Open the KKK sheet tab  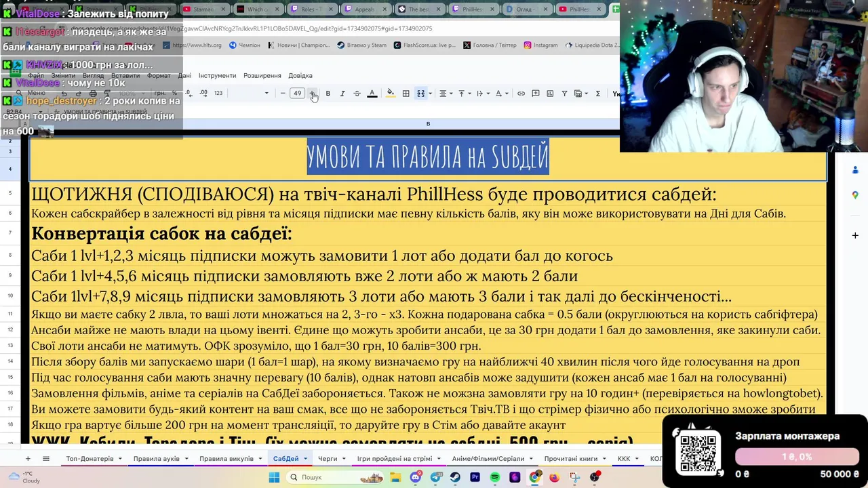(624, 459)
